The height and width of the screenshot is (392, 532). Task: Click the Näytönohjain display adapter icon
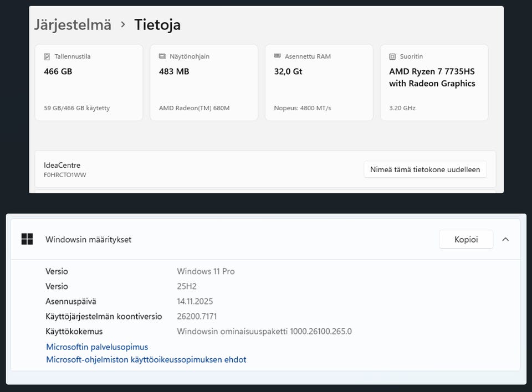click(x=162, y=56)
